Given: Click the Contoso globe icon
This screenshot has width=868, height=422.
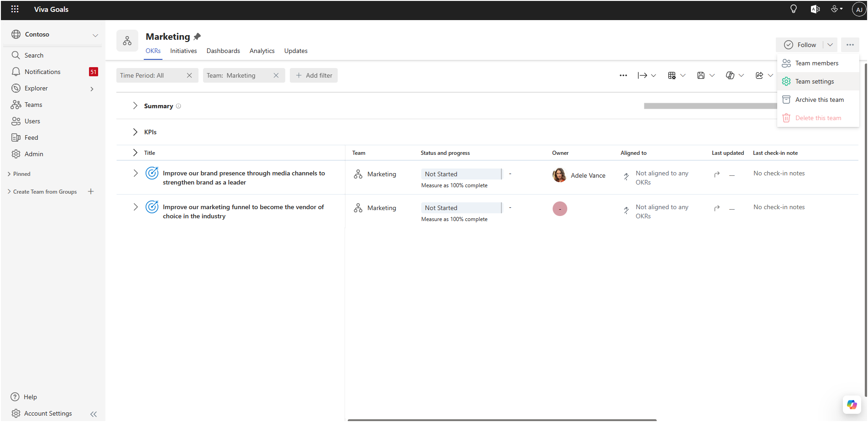Looking at the screenshot, I should pos(16,34).
